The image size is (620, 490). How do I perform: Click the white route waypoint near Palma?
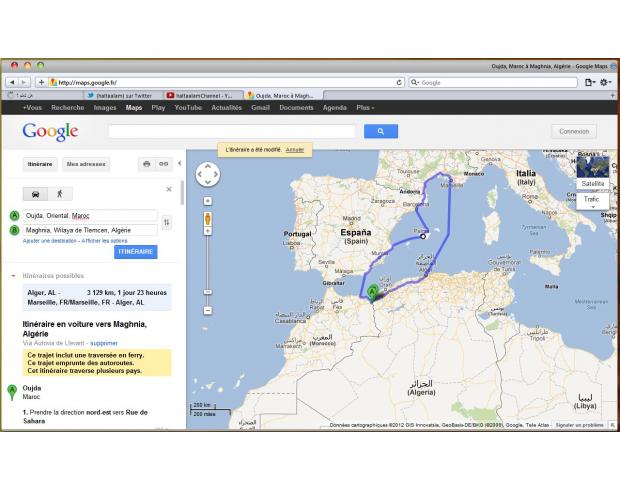[423, 236]
